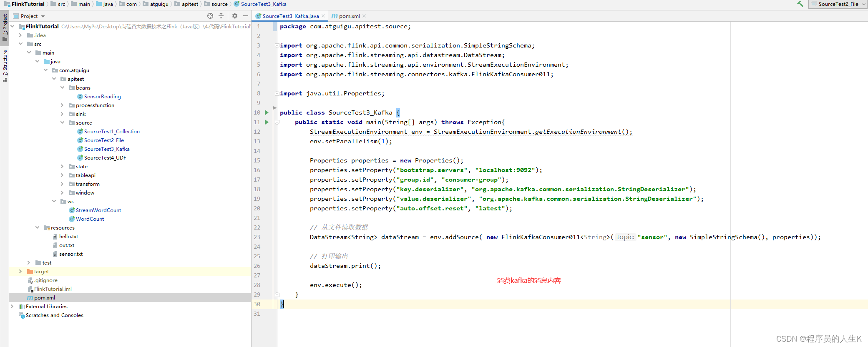Click apitest in the breadcrumb bar

(190, 4)
